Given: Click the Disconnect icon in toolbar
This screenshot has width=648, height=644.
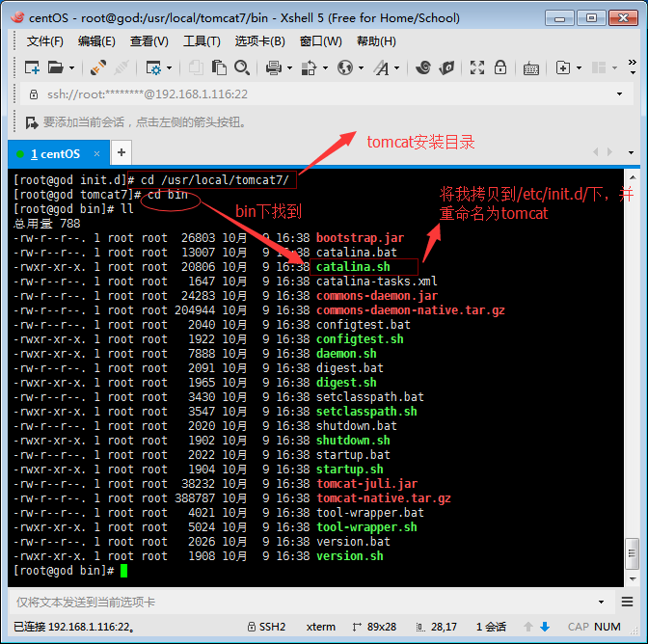Looking at the screenshot, I should coord(121,67).
